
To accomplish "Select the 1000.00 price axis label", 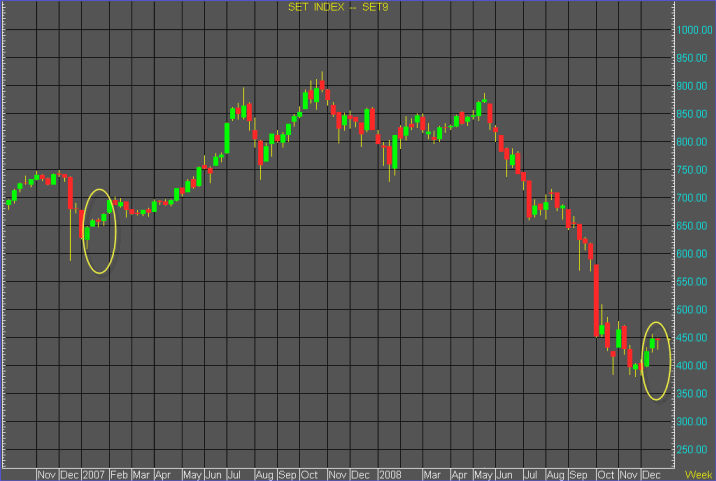I will coord(695,30).
